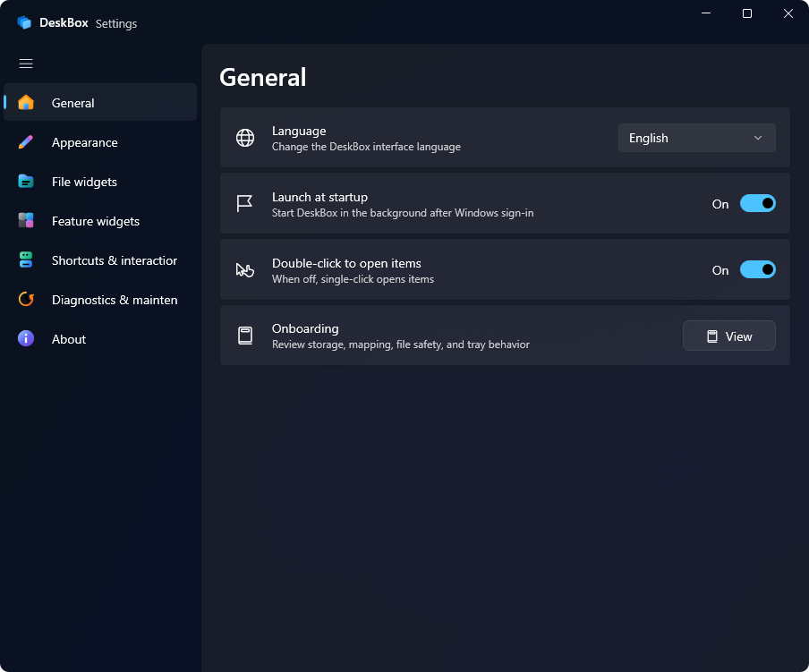
Task: Click "Double-click to open items" label
Action: tap(346, 263)
